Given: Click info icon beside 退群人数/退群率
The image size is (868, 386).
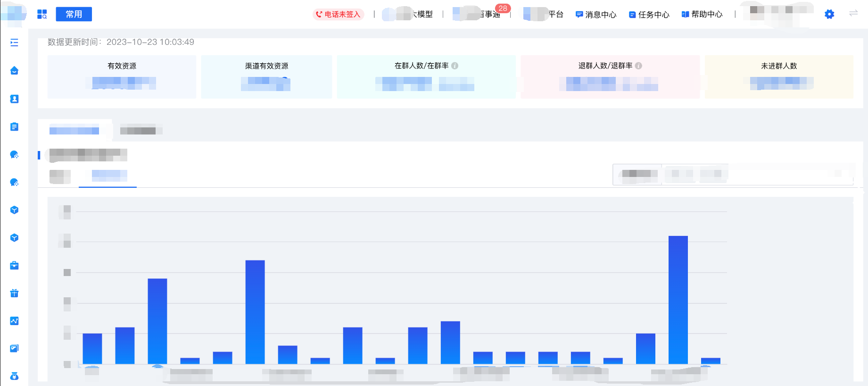Looking at the screenshot, I should 638,66.
